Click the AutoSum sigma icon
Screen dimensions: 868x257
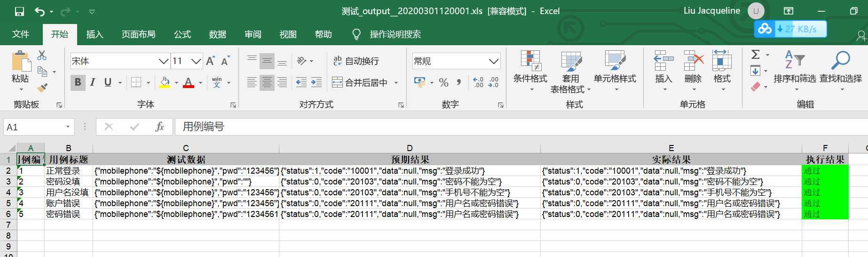pyautogui.click(x=756, y=55)
